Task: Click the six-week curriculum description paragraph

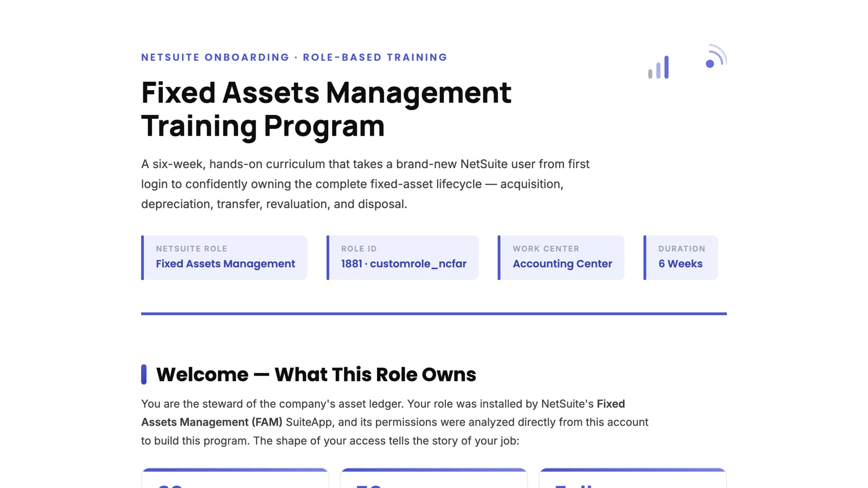Action: click(x=365, y=184)
